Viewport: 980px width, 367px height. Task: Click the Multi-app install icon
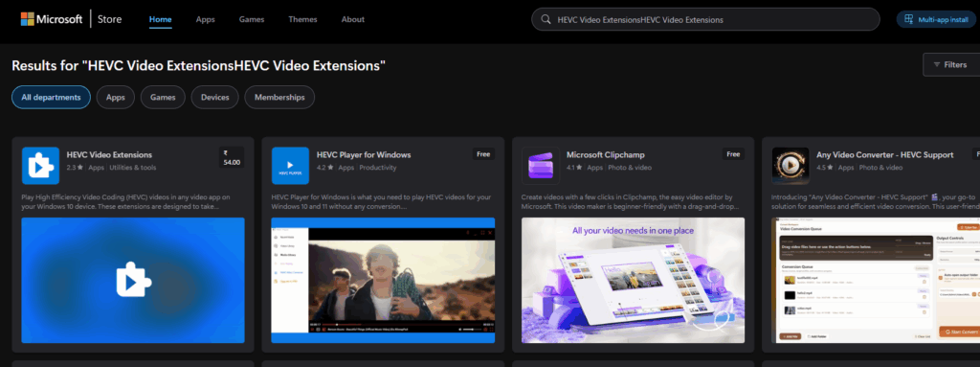click(x=909, y=19)
